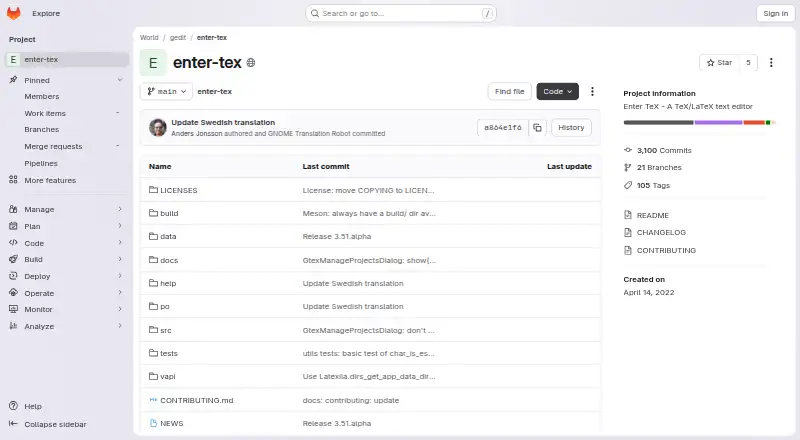Image resolution: width=800 pixels, height=440 pixels.
Task: Open Work items in the sidebar
Action: coord(45,113)
